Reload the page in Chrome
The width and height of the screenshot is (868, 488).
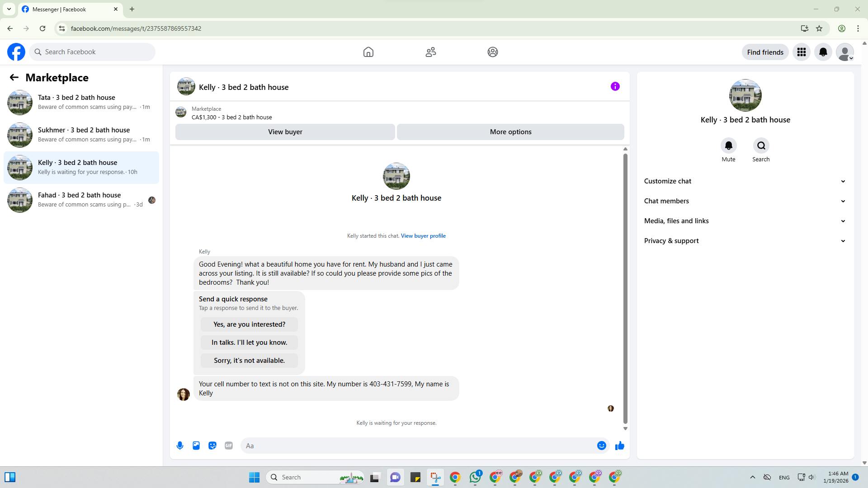42,28
